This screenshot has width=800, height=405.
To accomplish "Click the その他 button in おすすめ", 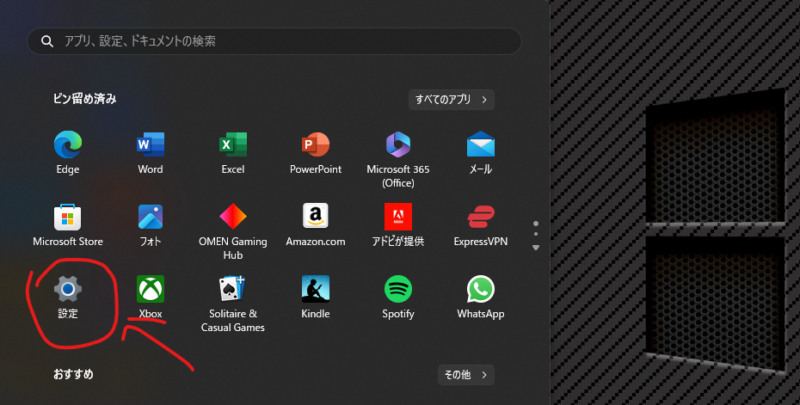I will pos(466,375).
